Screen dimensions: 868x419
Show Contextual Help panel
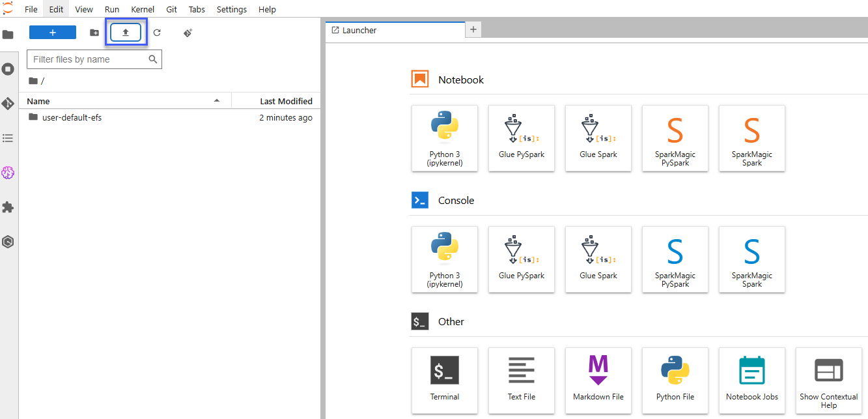[829, 381]
